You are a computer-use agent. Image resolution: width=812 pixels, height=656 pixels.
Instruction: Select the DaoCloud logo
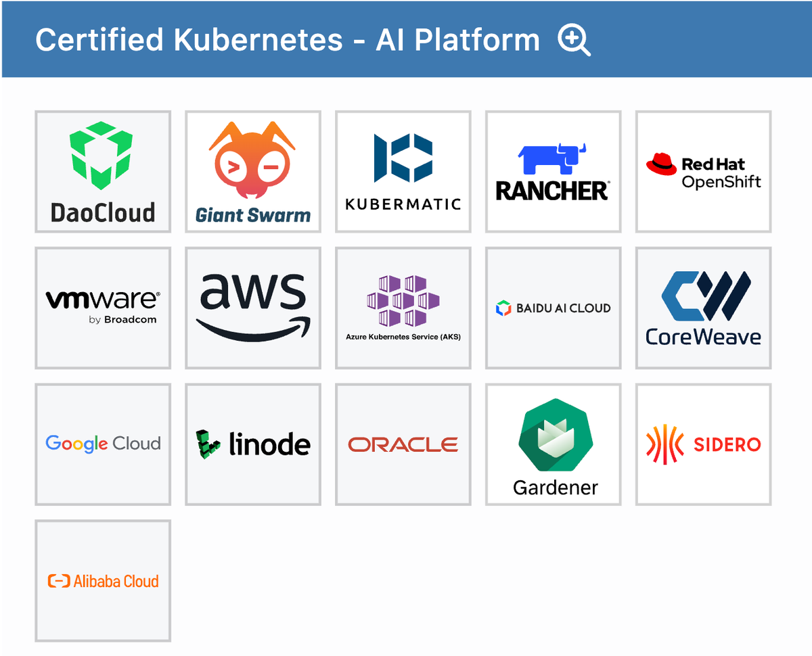coord(102,171)
